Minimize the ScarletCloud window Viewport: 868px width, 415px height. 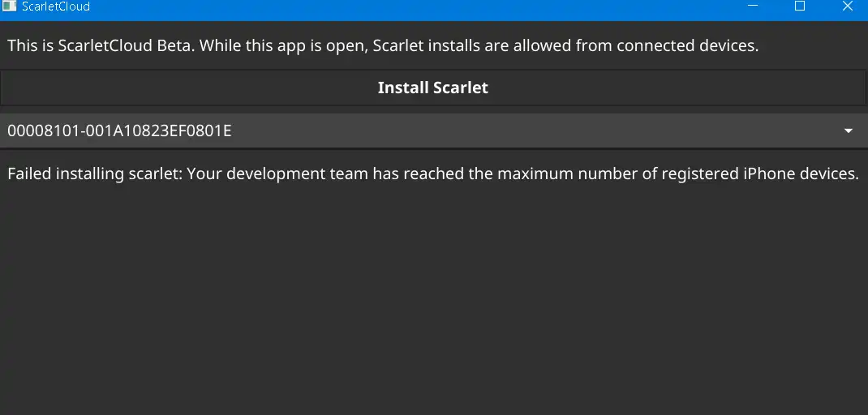[x=752, y=6]
